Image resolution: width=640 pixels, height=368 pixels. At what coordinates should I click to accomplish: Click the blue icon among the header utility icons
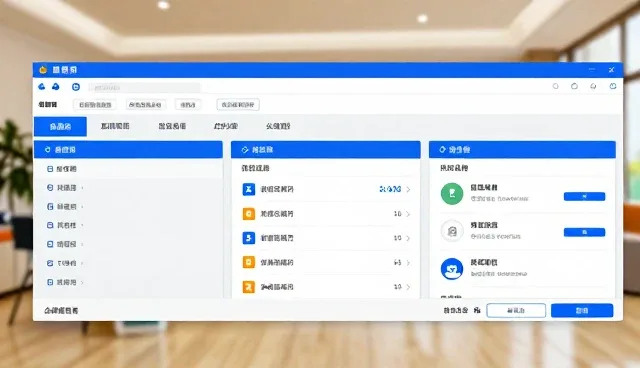pyautogui.click(x=613, y=86)
